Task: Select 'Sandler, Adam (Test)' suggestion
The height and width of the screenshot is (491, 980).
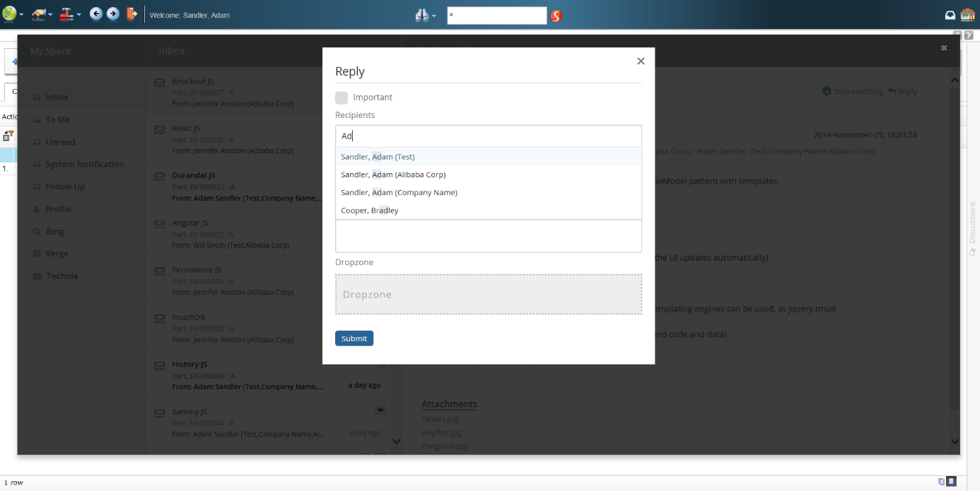Action: point(378,157)
